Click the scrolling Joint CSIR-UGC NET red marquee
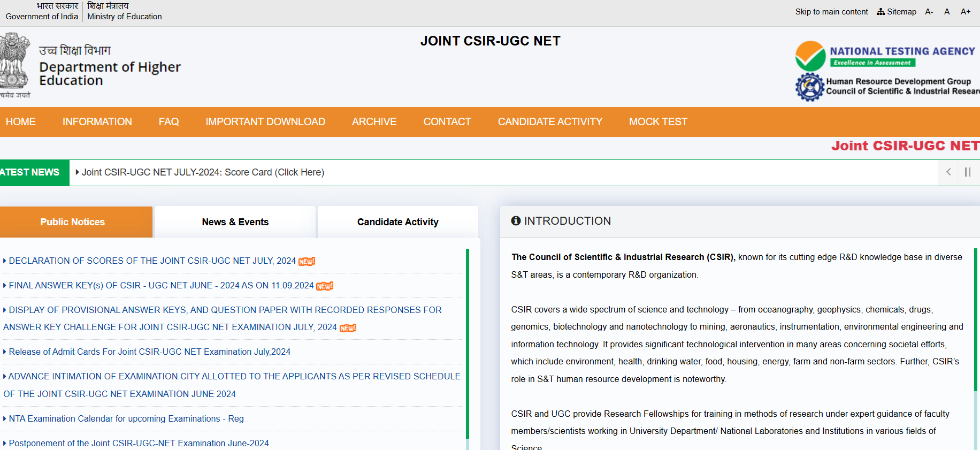Viewport: 980px width, 450px height. coord(905,146)
